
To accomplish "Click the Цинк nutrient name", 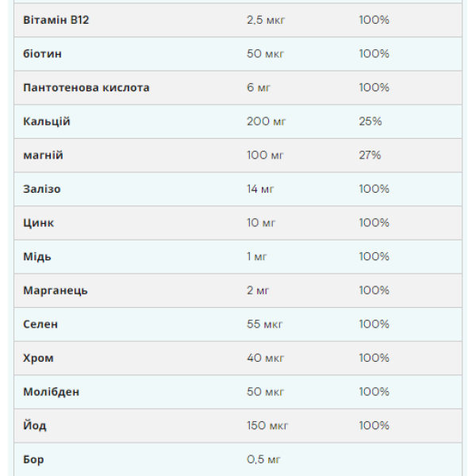I will 39,223.
